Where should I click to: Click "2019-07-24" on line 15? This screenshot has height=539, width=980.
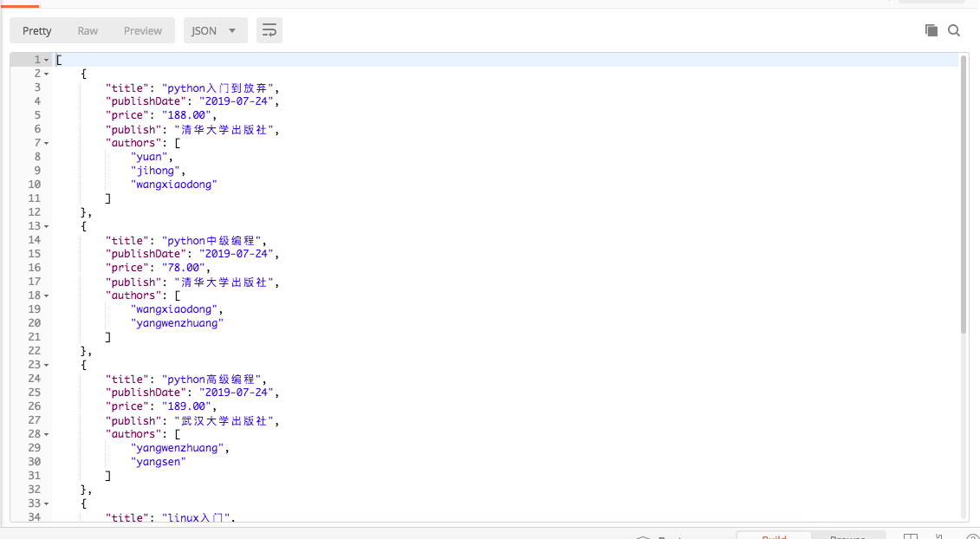[x=237, y=254]
